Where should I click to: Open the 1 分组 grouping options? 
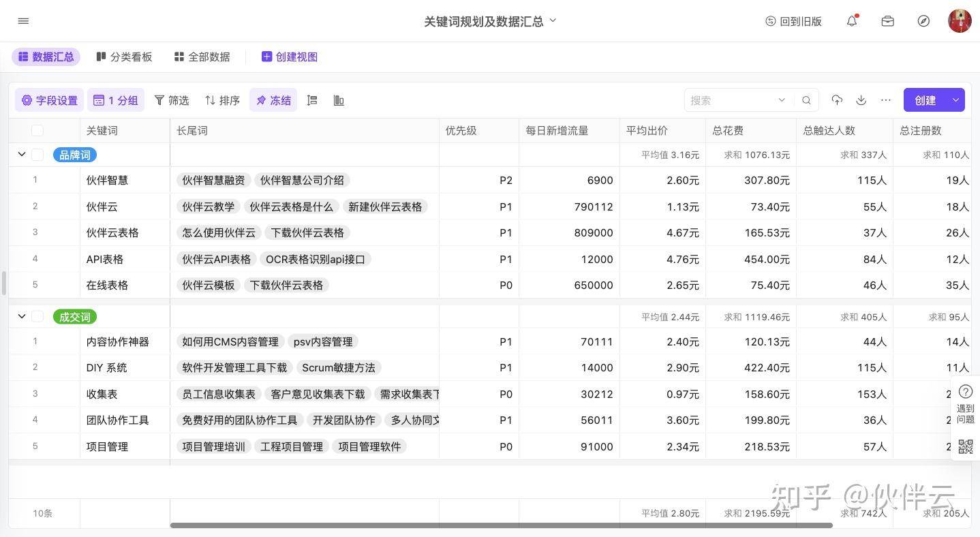(116, 100)
